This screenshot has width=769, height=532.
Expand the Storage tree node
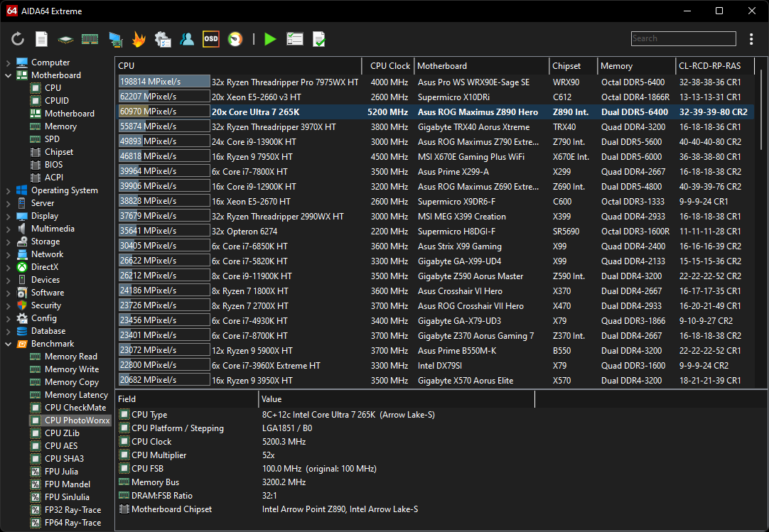(9, 241)
